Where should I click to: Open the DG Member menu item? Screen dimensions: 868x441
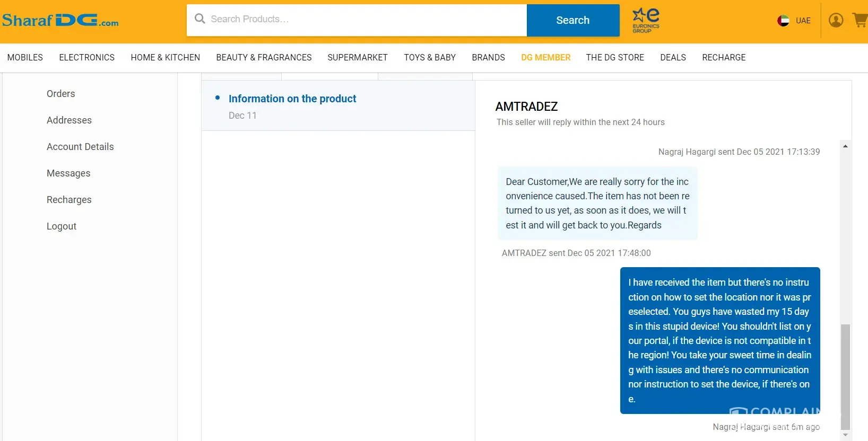545,57
